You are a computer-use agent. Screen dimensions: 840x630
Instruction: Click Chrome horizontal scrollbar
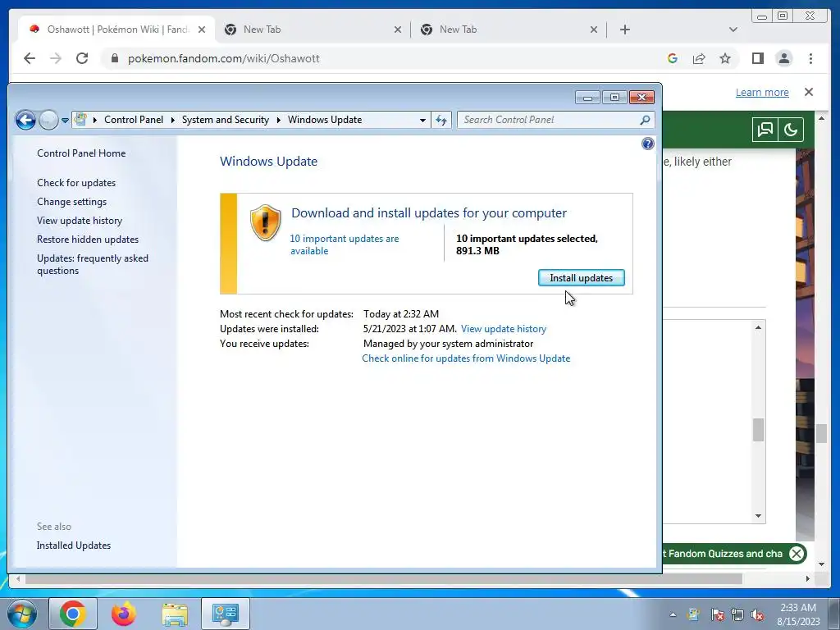click(384, 579)
